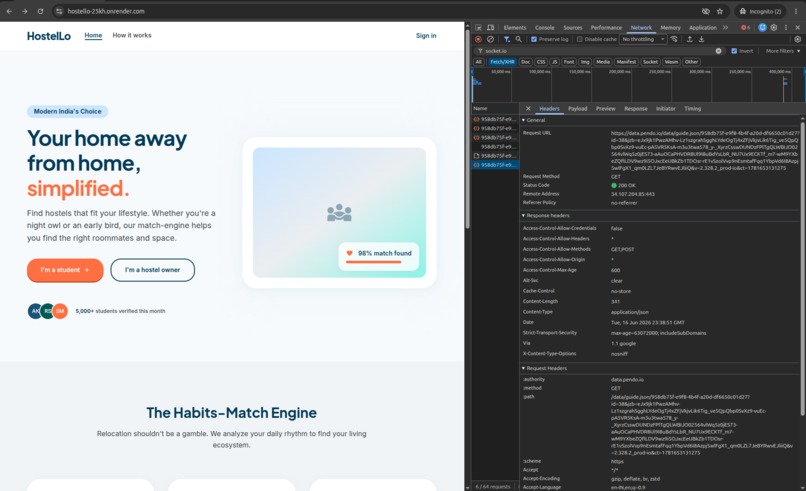Open the Timing request tab

coord(692,108)
